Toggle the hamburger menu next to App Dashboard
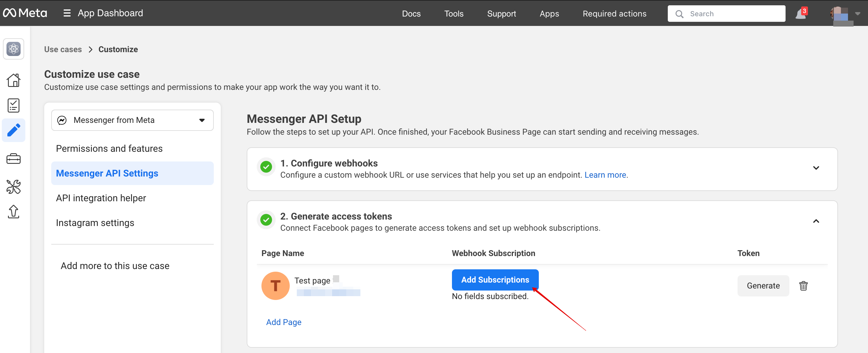Viewport: 868px width, 353px height. tap(67, 13)
